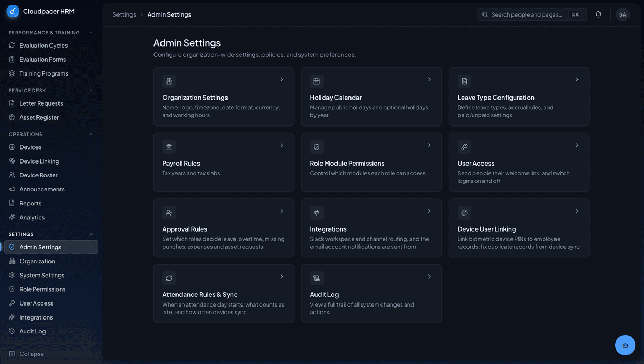Screen dimensions: 644x364
Task: Open Role Permissions in sidebar
Action: coord(51,289)
